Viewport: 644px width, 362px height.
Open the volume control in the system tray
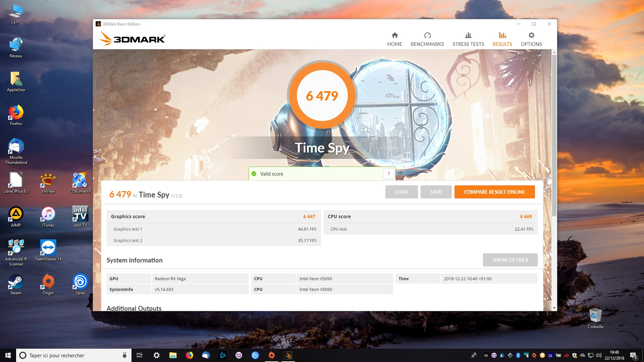pyautogui.click(x=599, y=355)
